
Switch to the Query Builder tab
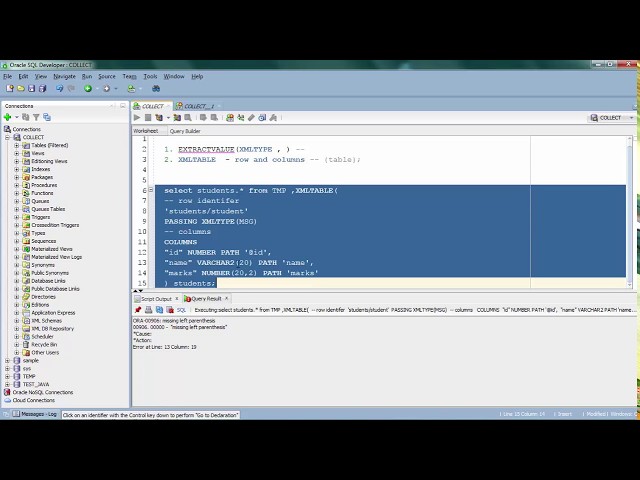pyautogui.click(x=185, y=131)
